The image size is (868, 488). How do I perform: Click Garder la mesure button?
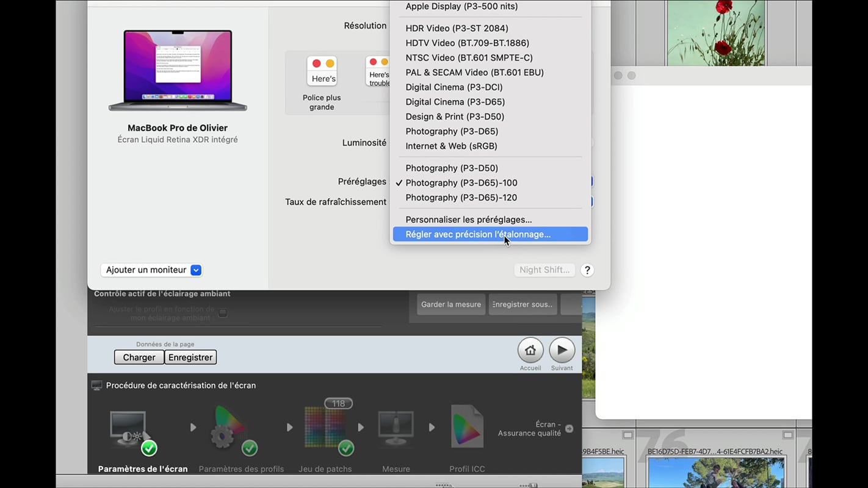(451, 304)
